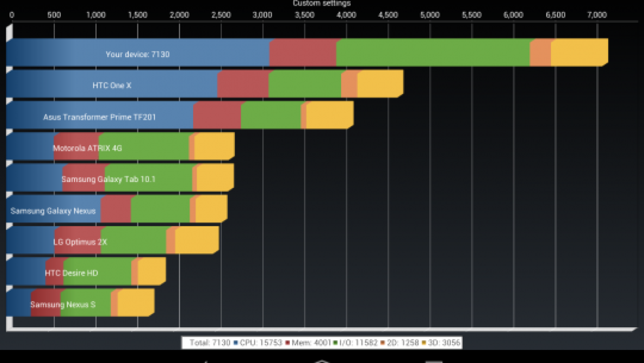The image size is (644, 363).
Task: Click the "0" axis tick label
Action: (12, 15)
